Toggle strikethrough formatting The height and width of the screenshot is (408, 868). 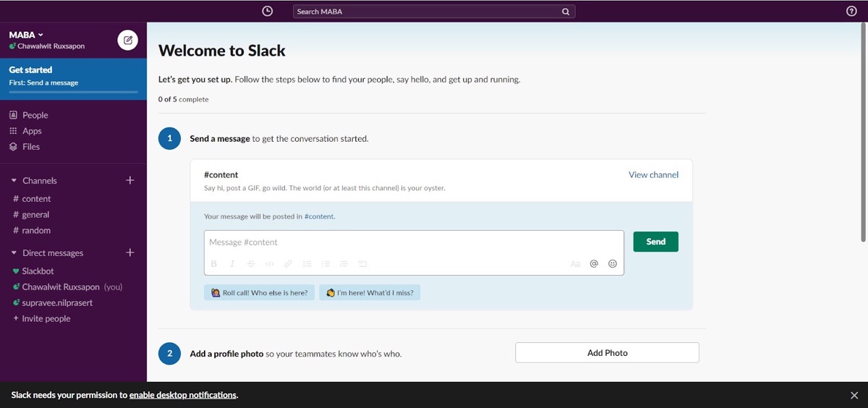pos(251,264)
